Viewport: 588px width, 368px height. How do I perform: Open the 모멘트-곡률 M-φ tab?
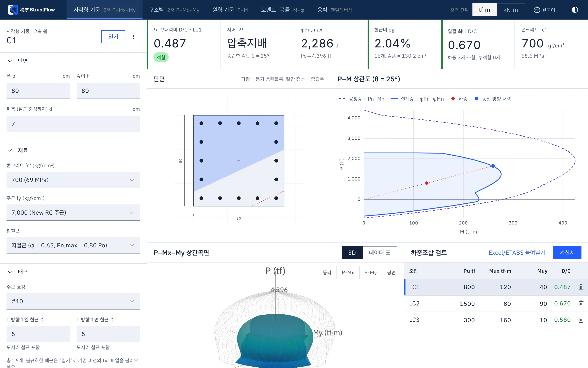(x=282, y=10)
